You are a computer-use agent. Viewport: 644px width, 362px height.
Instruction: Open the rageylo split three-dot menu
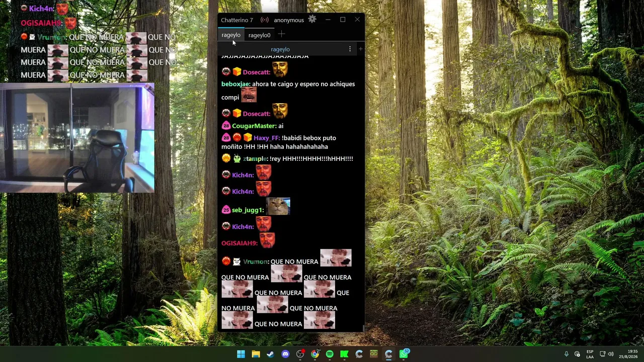point(350,49)
